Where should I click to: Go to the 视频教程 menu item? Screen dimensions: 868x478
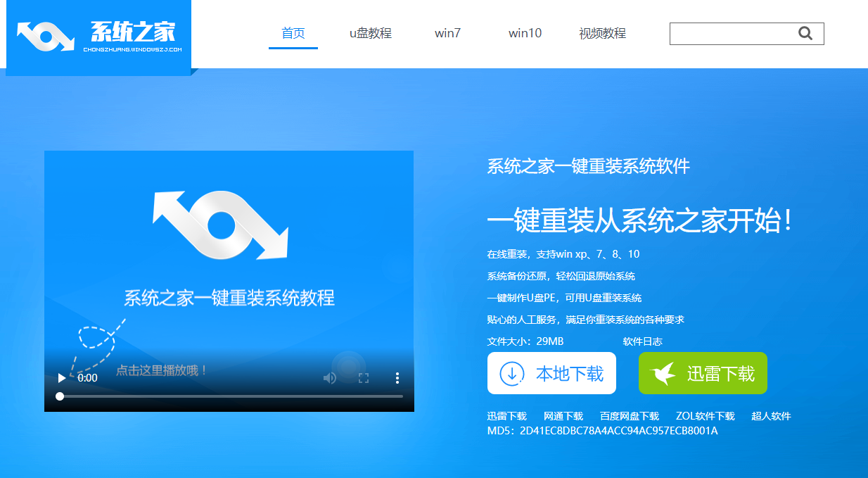603,33
